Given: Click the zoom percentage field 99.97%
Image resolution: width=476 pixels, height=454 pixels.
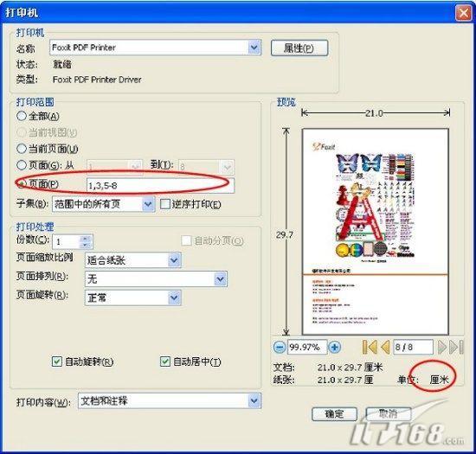Looking at the screenshot, I should (307, 347).
